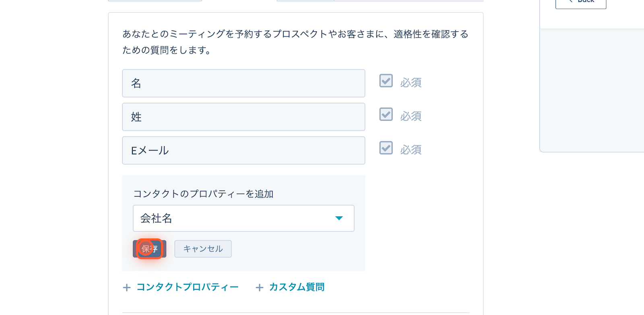Click the 必須 label beside Eメール field

click(411, 150)
